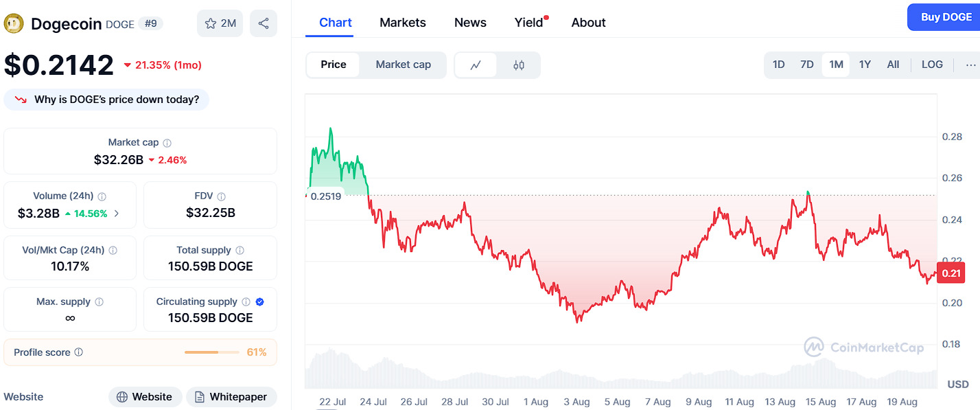Viewport: 980px width, 410px height.
Task: Click the $3.28B volume value
Action: point(39,214)
